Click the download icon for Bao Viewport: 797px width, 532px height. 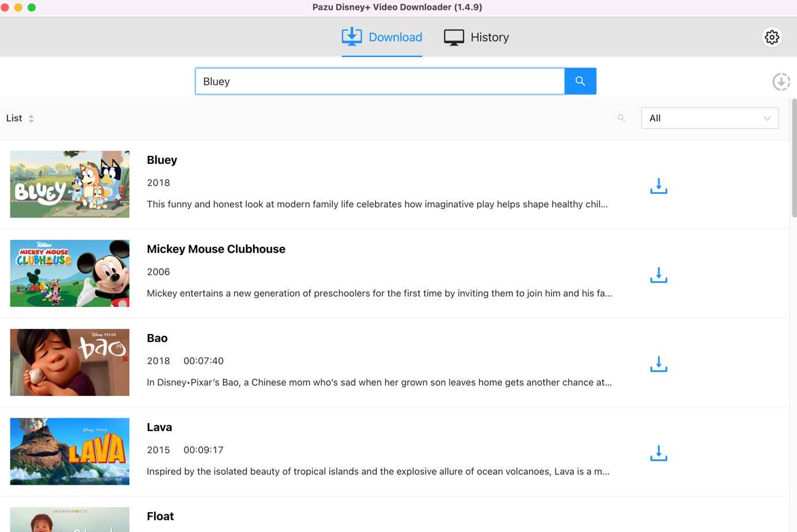658,364
